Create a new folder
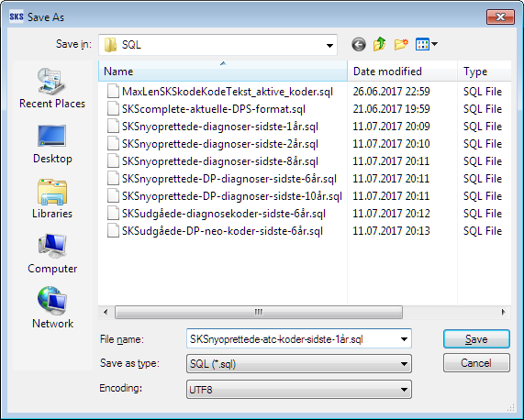 (401, 44)
